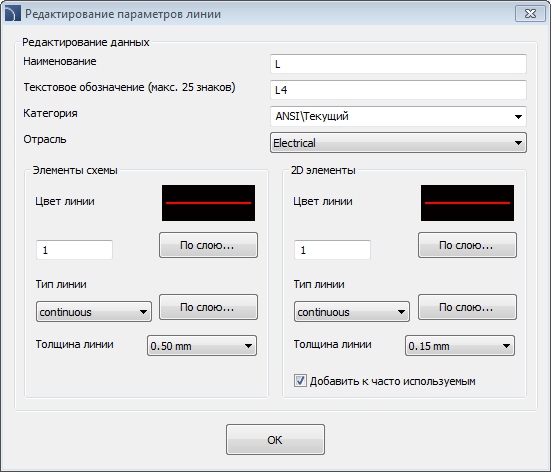Image resolution: width=551 pixels, height=472 pixels.
Task: Expand the 0.15 mm line thickness dropdown
Action: [460, 346]
